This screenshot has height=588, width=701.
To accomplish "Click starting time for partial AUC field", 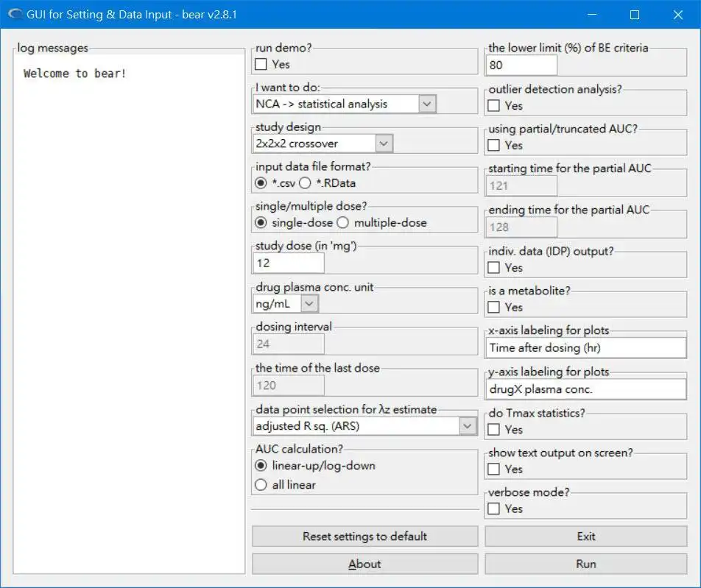I will pyautogui.click(x=521, y=186).
